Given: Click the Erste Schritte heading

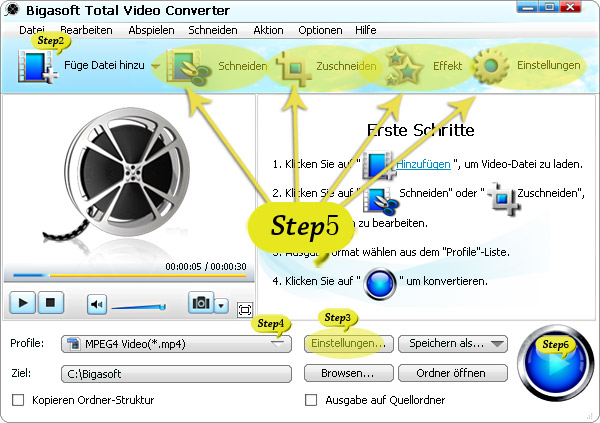Looking at the screenshot, I should [420, 131].
